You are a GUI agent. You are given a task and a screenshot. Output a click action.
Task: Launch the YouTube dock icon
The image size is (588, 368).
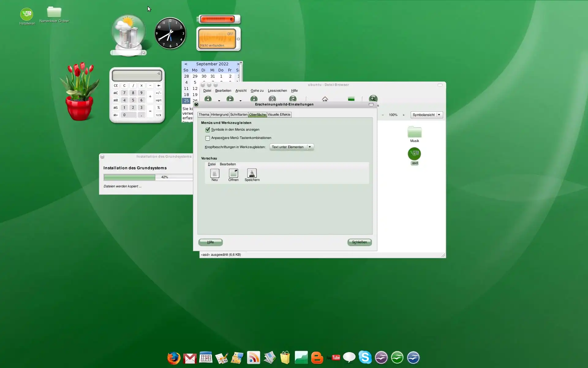click(334, 358)
